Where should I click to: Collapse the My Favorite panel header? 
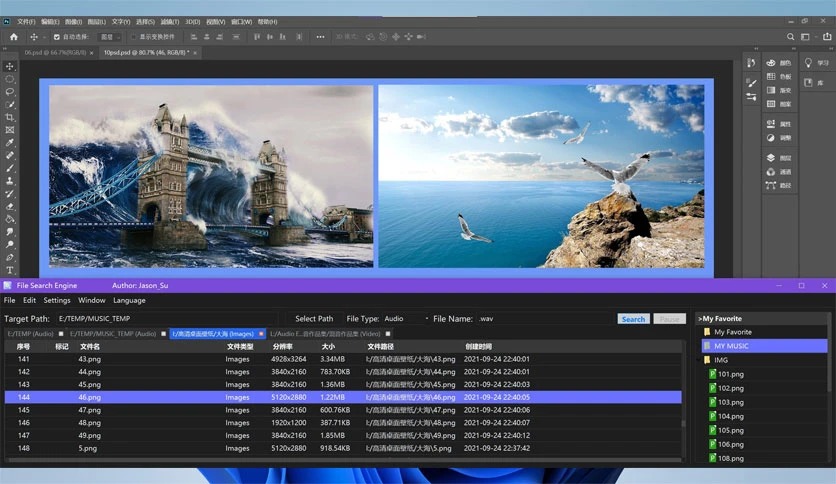(x=720, y=319)
